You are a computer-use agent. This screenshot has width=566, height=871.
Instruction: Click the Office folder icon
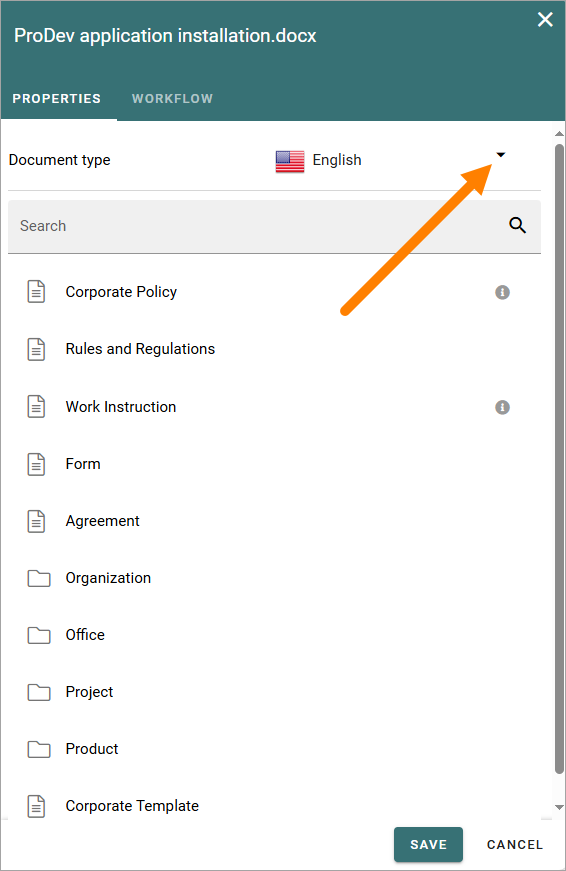(x=39, y=635)
